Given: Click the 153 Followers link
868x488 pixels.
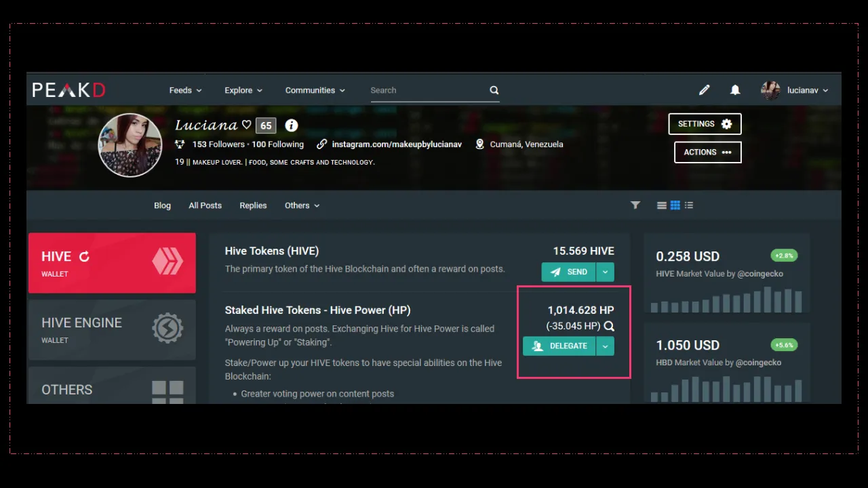Looking at the screenshot, I should pos(218,144).
